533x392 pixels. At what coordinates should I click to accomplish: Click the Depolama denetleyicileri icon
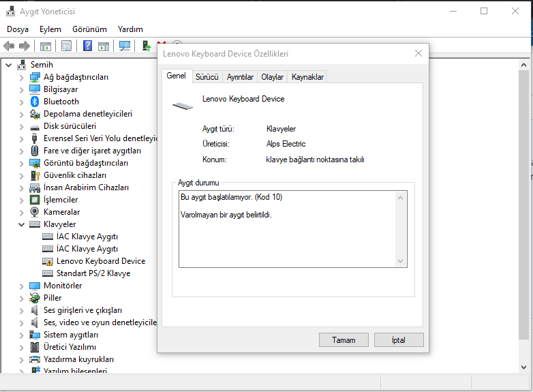pyautogui.click(x=35, y=114)
